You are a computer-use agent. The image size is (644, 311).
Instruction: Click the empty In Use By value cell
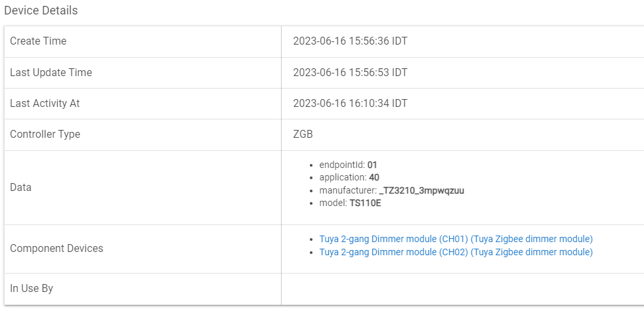point(460,288)
